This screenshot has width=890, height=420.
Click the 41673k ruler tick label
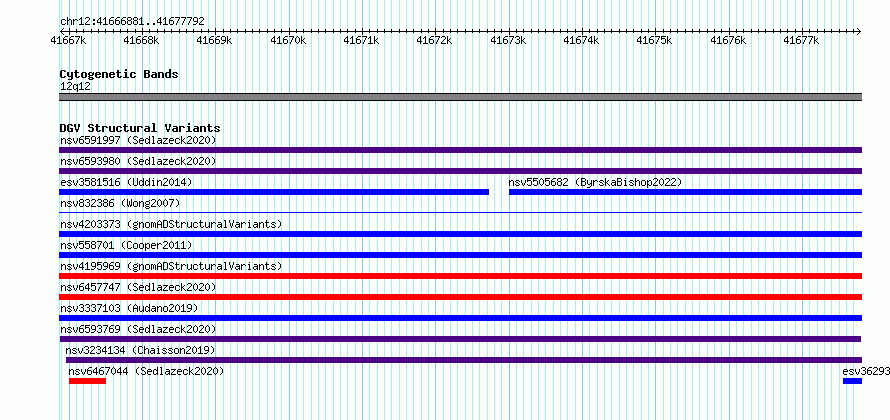coord(508,40)
